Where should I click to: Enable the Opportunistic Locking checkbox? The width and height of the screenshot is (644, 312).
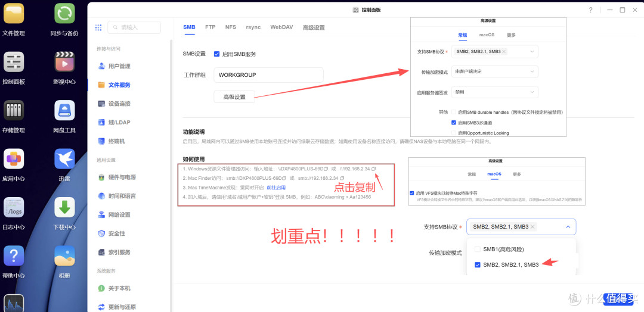(x=454, y=133)
